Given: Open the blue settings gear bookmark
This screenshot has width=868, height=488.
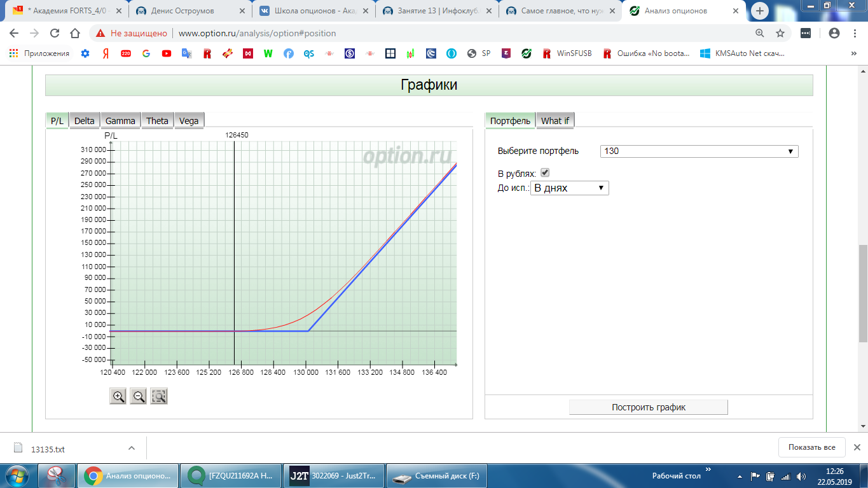Looking at the screenshot, I should pos(85,53).
